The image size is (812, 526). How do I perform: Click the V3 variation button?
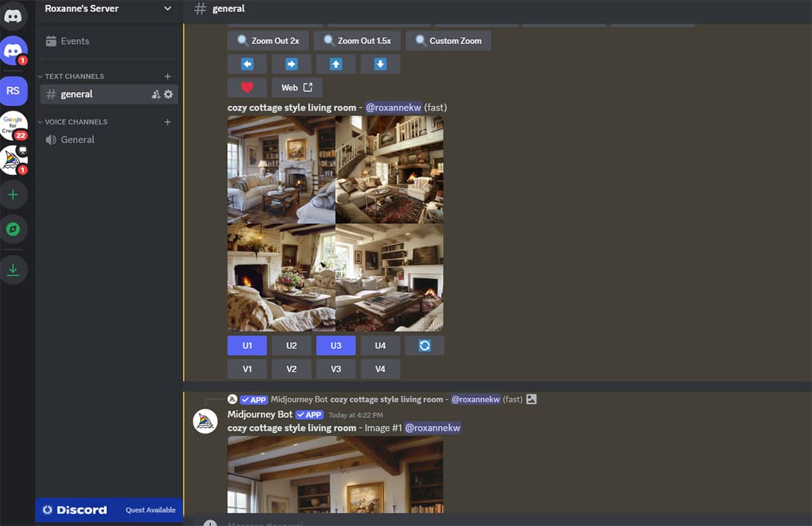tap(336, 369)
